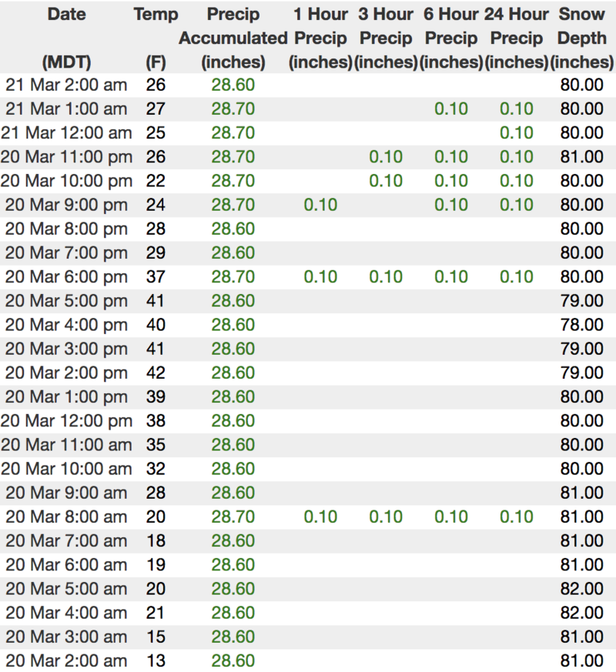Image resolution: width=616 pixels, height=672 pixels.
Task: Select snow depth for 20 Mar 5:00 am
Action: click(582, 589)
